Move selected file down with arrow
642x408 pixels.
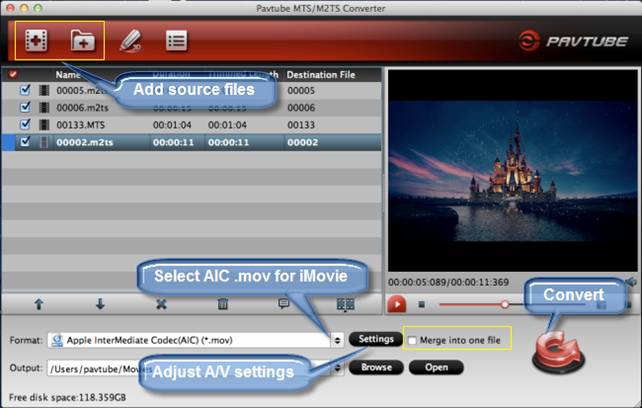100,304
